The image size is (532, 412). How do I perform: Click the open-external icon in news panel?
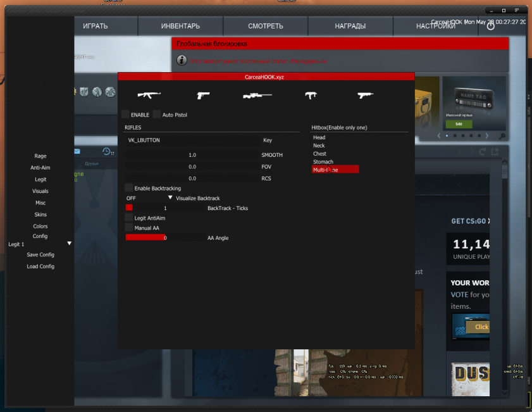pyautogui.click(x=495, y=152)
